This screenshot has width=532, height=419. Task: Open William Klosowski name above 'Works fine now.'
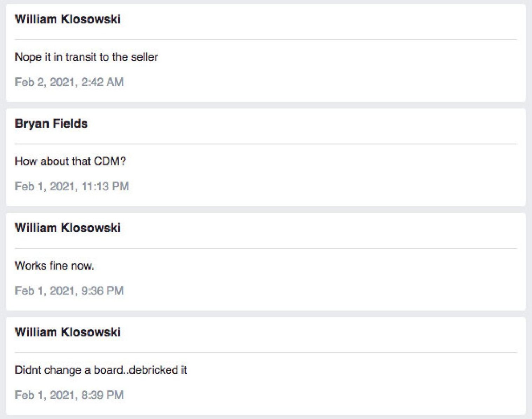click(x=68, y=228)
